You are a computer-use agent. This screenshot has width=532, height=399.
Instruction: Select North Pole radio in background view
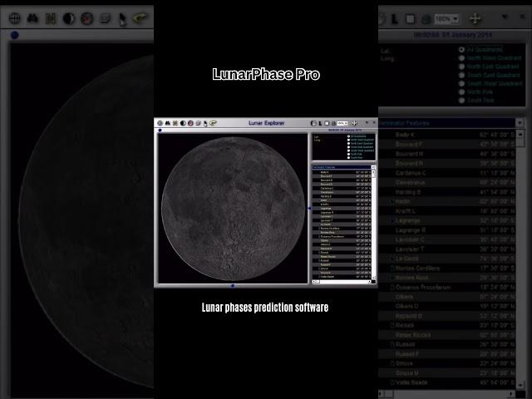pyautogui.click(x=461, y=92)
